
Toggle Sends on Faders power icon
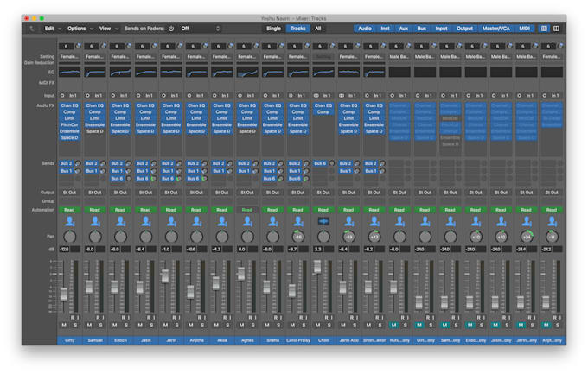[x=171, y=29]
